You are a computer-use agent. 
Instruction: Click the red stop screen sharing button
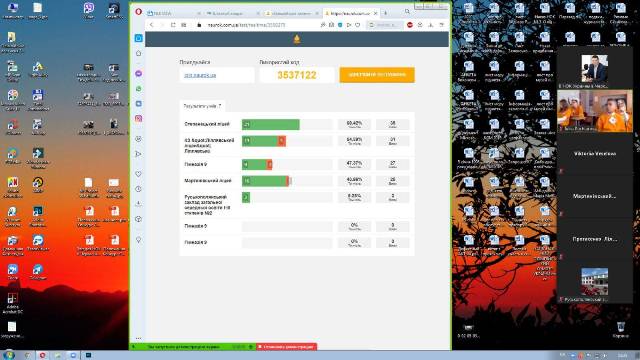287,347
